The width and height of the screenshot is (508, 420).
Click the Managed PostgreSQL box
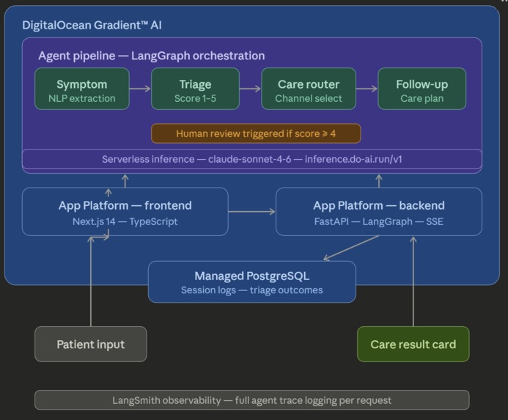point(252,282)
